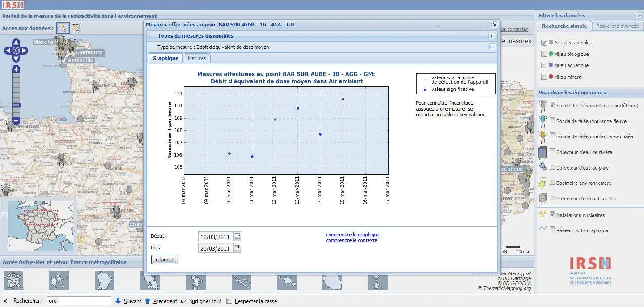The image size is (644, 307).
Task: Select the metropolitan France territory thumbnail
Action: (x=13, y=281)
